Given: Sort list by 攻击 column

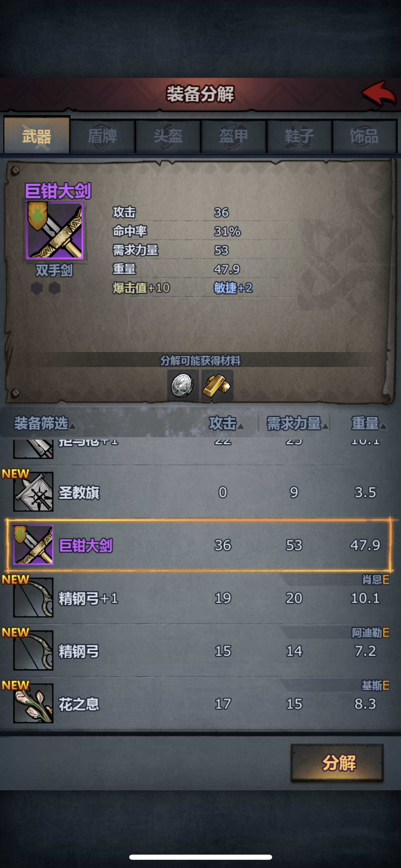Looking at the screenshot, I should (x=226, y=424).
